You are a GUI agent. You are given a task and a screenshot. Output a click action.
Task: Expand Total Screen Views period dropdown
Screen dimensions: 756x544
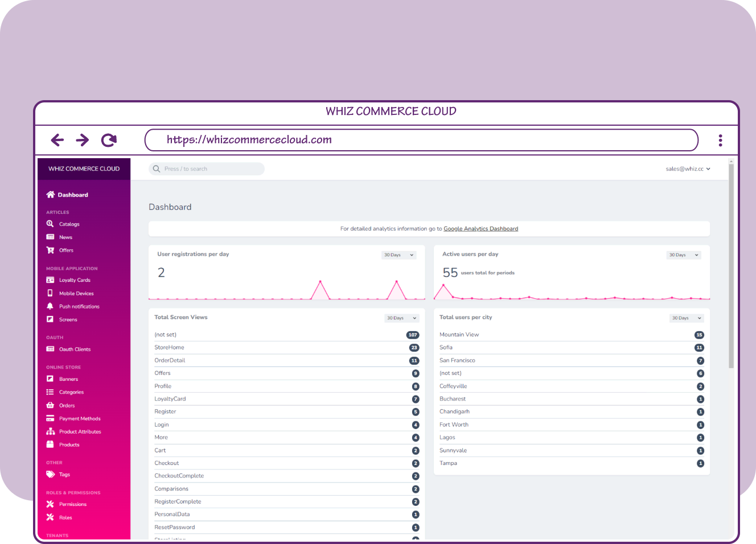tap(402, 318)
